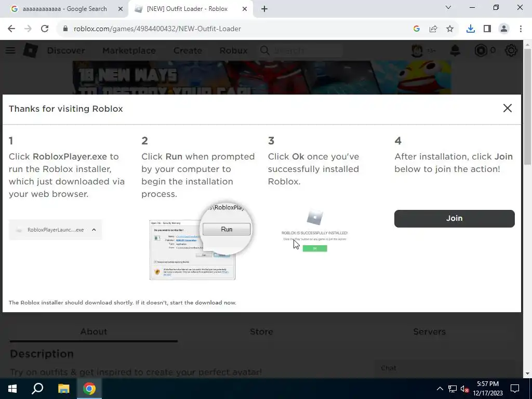Open the Windows Start menu
532x399 pixels.
click(12, 389)
